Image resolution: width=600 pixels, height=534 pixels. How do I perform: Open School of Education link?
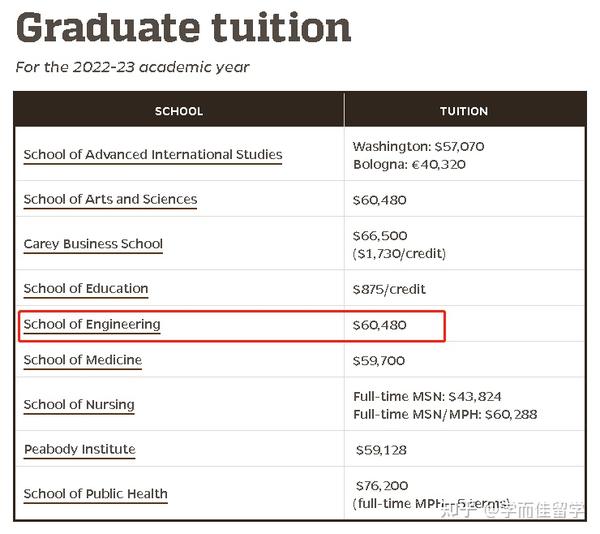coord(86,288)
